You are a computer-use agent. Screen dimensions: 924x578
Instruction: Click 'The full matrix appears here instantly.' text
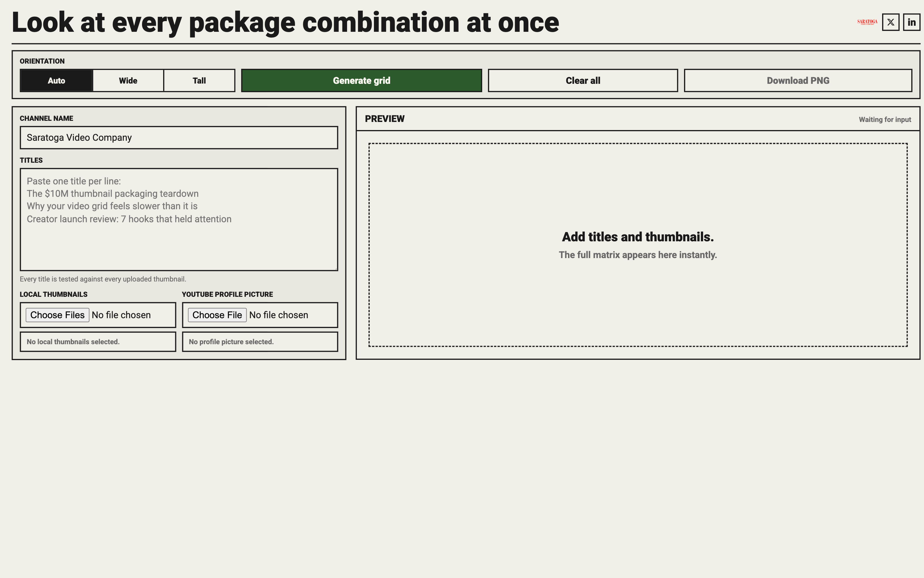[638, 255]
